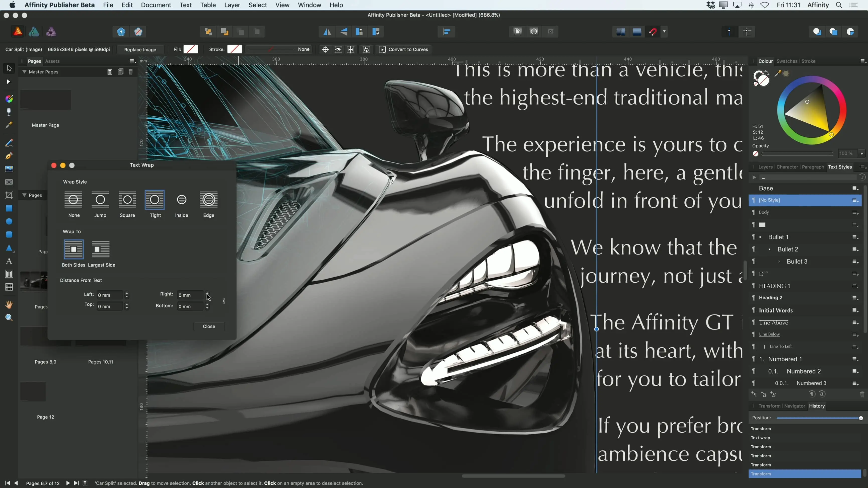Viewport: 868px width, 488px height.
Task: Click the Replace Image button
Action: 140,49
